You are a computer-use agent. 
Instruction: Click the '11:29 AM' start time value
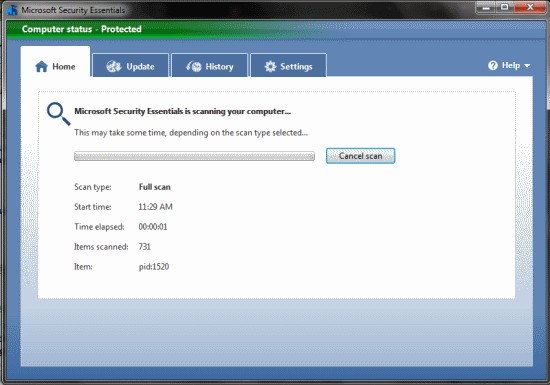click(155, 207)
